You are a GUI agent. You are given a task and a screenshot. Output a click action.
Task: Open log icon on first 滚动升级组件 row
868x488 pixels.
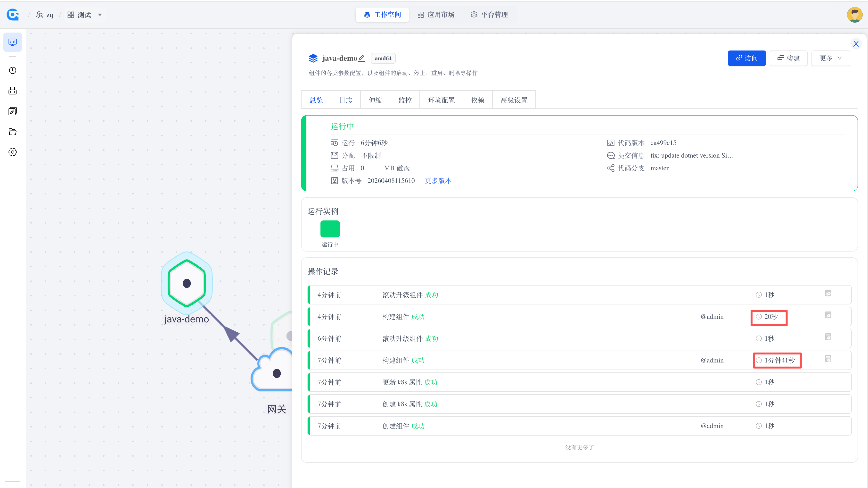828,294
